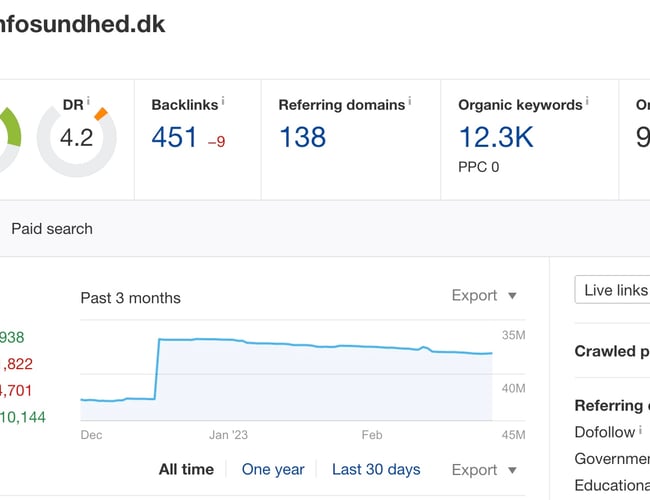This screenshot has width=650, height=500.
Task: Click the info icon beside DR
Action: tap(88, 101)
